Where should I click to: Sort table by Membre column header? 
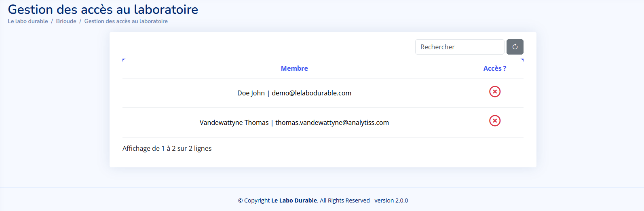(294, 68)
